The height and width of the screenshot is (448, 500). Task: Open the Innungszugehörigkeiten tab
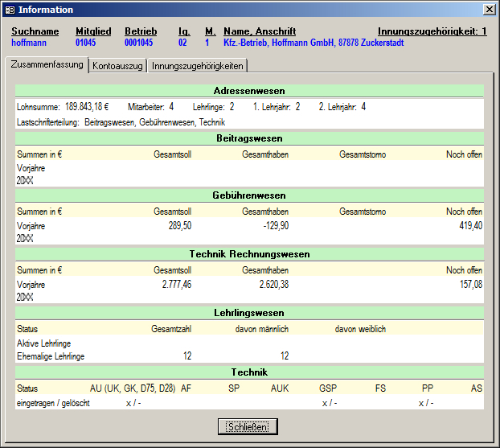click(198, 66)
